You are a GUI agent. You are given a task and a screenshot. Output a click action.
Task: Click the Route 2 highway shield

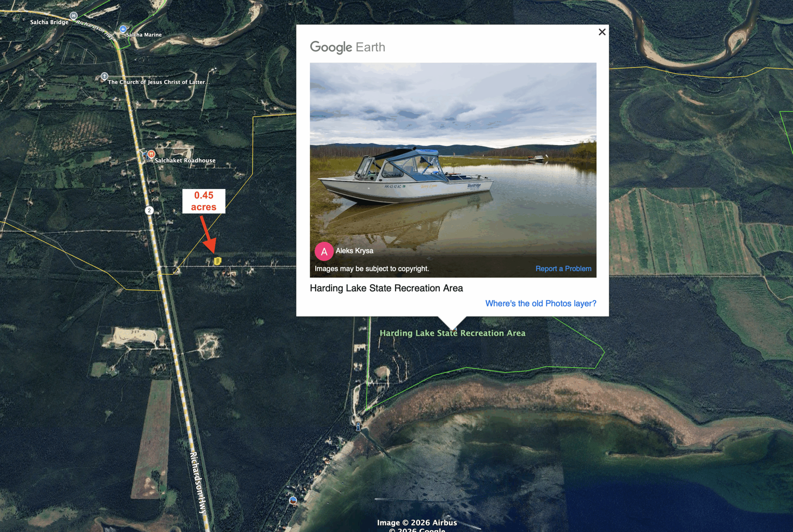click(149, 210)
